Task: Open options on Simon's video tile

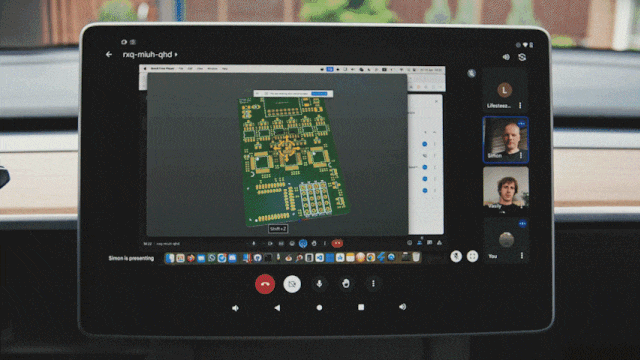Action: [521, 156]
